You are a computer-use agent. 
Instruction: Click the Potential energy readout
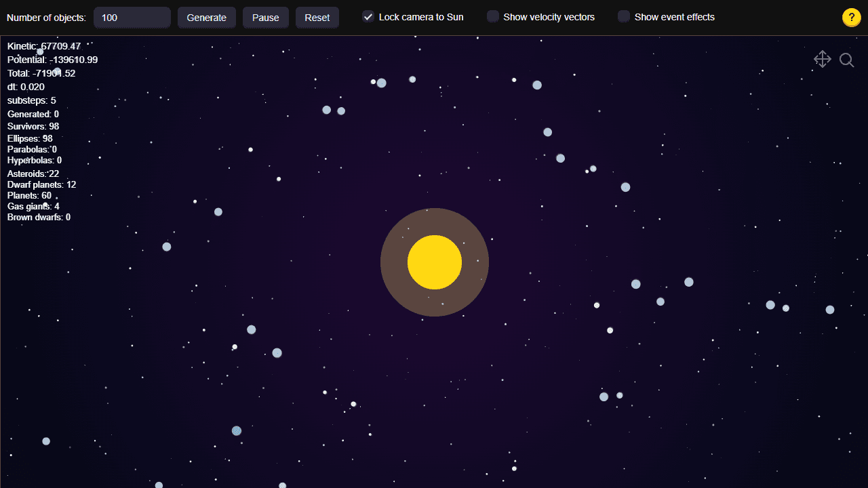[x=52, y=60]
